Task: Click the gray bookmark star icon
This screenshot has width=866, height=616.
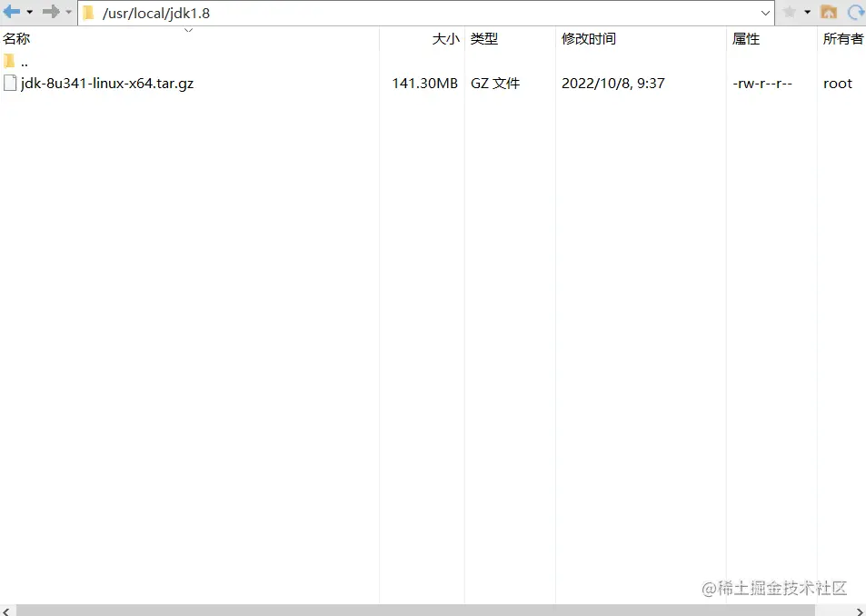Action: [790, 12]
